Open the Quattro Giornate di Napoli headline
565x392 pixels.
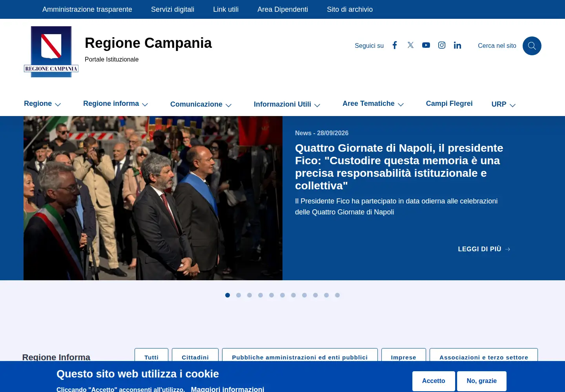point(399,167)
